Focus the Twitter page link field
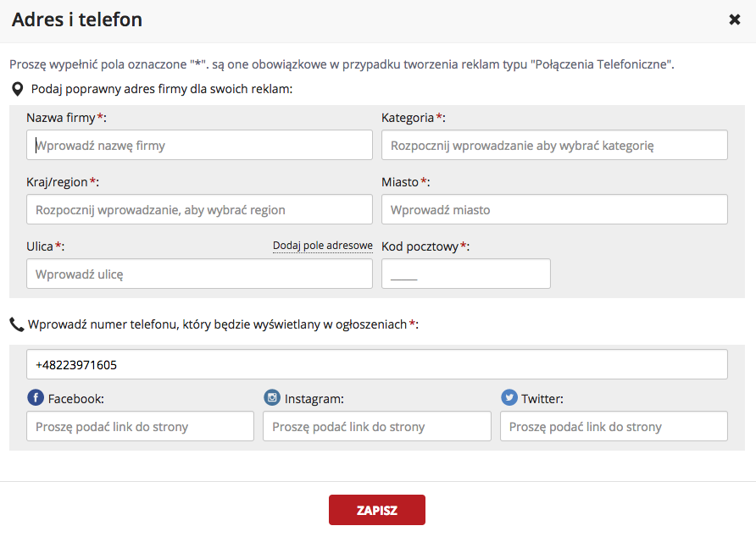Image resolution: width=756 pixels, height=537 pixels. pyautogui.click(x=613, y=427)
